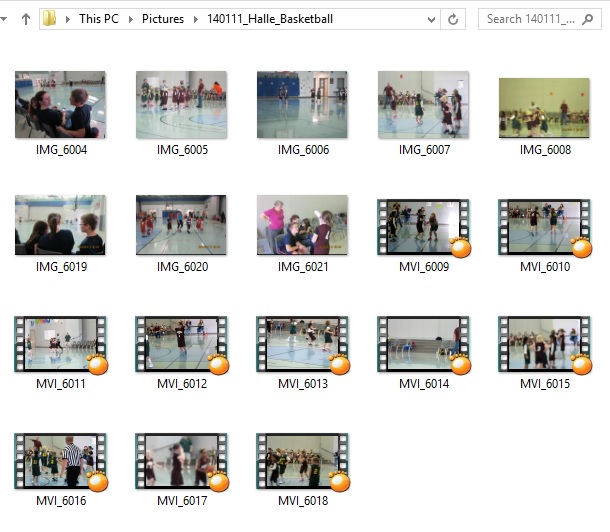Expand the chevron after Pictures
Screen dimensions: 610x532
(x=196, y=19)
